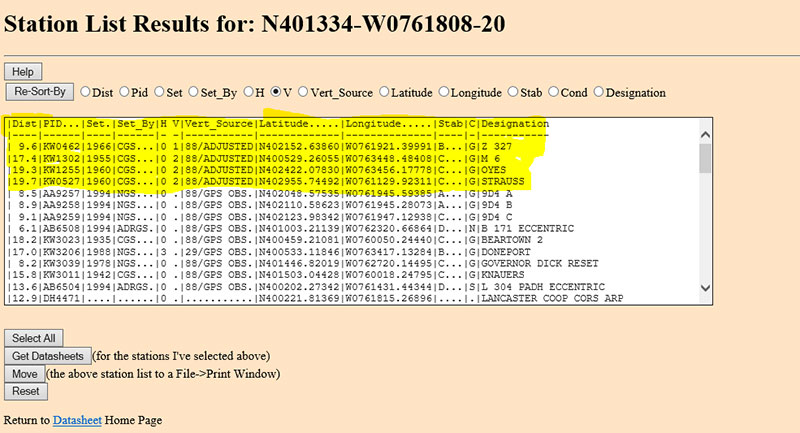Choose the Pid sort option
800x433 pixels.
click(x=125, y=92)
